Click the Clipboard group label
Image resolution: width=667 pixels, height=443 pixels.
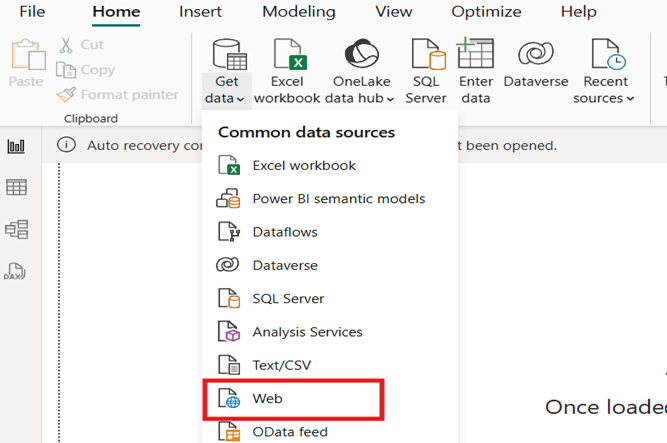pos(91,118)
